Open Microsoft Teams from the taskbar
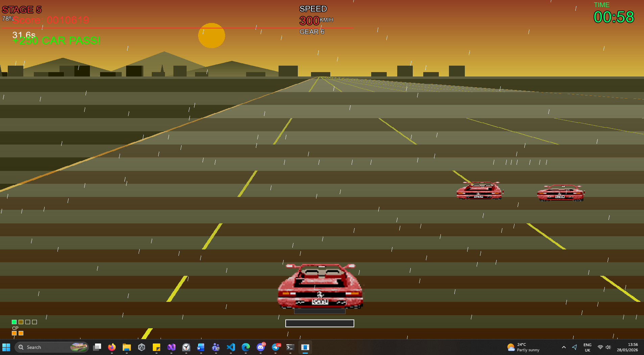 click(x=216, y=347)
